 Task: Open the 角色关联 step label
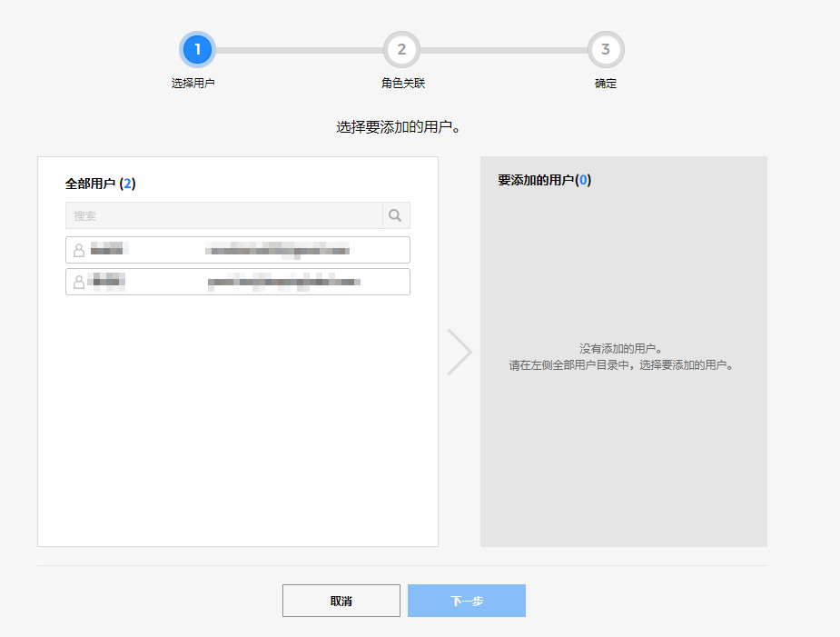(402, 84)
